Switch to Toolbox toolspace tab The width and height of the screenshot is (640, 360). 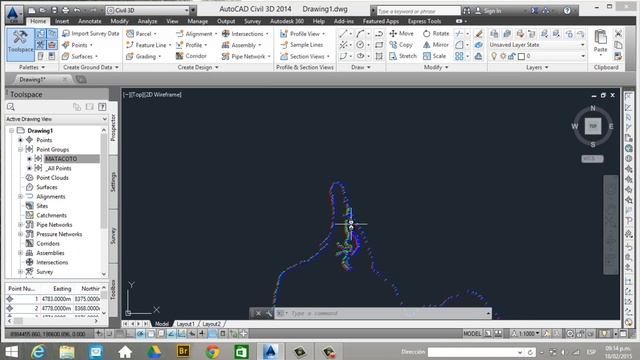tap(113, 289)
